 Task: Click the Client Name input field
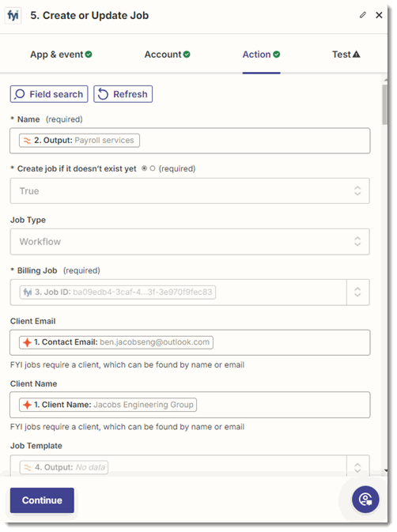[190, 405]
